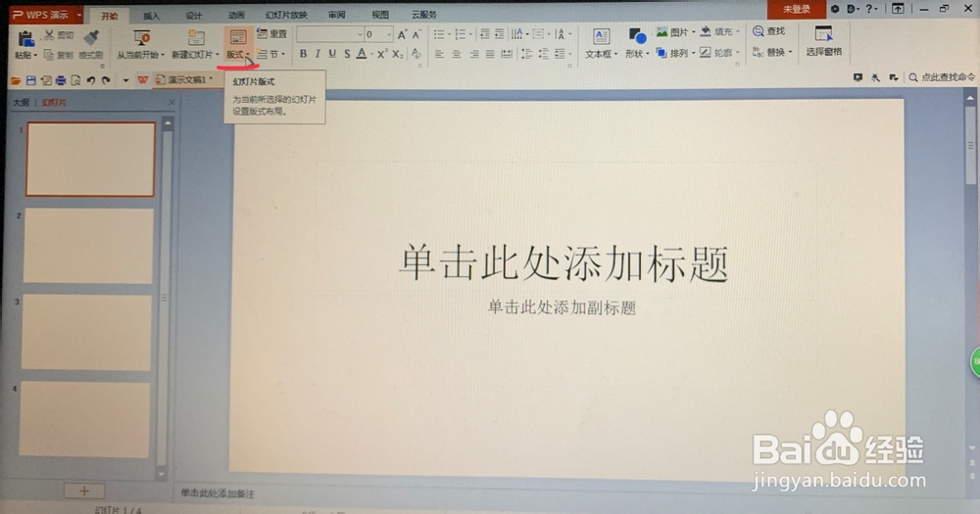980x514 pixels.
Task: Select slide 2 thumbnail
Action: [x=88, y=246]
